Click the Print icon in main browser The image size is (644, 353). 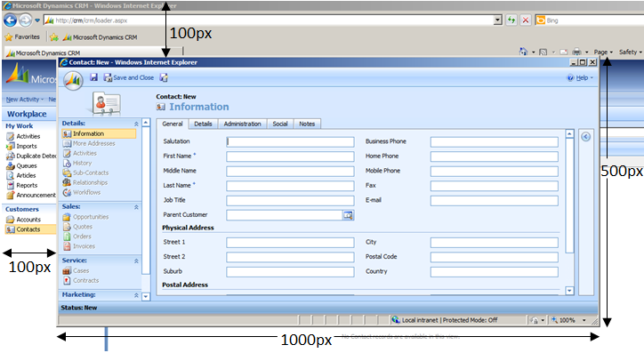coord(576,52)
